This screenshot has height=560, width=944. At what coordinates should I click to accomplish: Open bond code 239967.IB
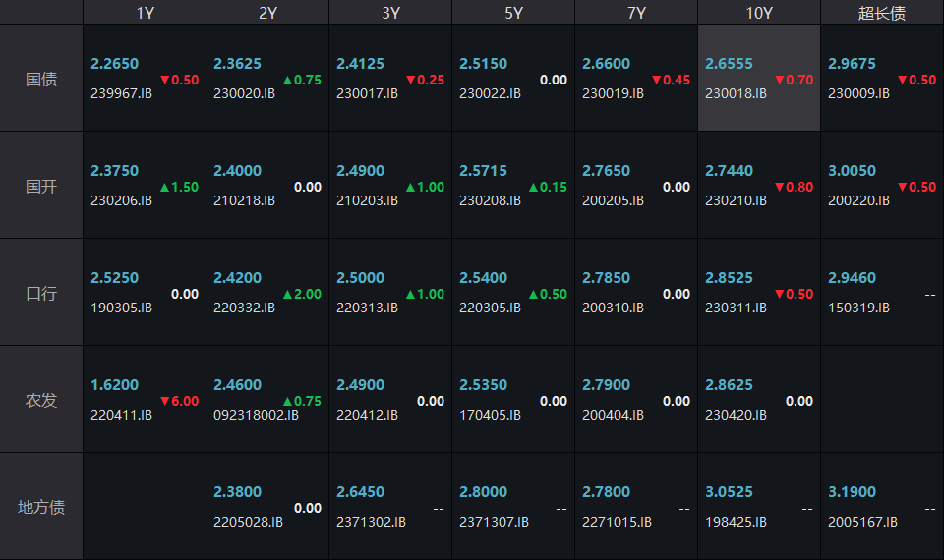[x=121, y=93]
